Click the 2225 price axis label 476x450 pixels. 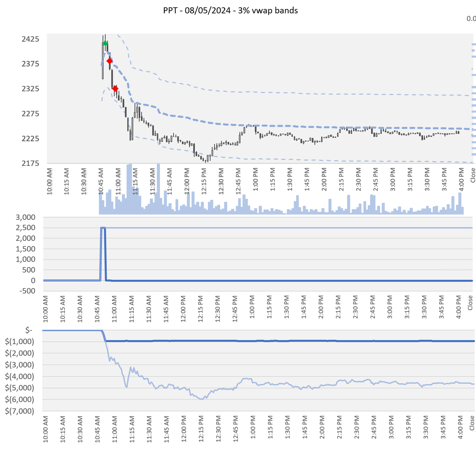(x=30, y=138)
